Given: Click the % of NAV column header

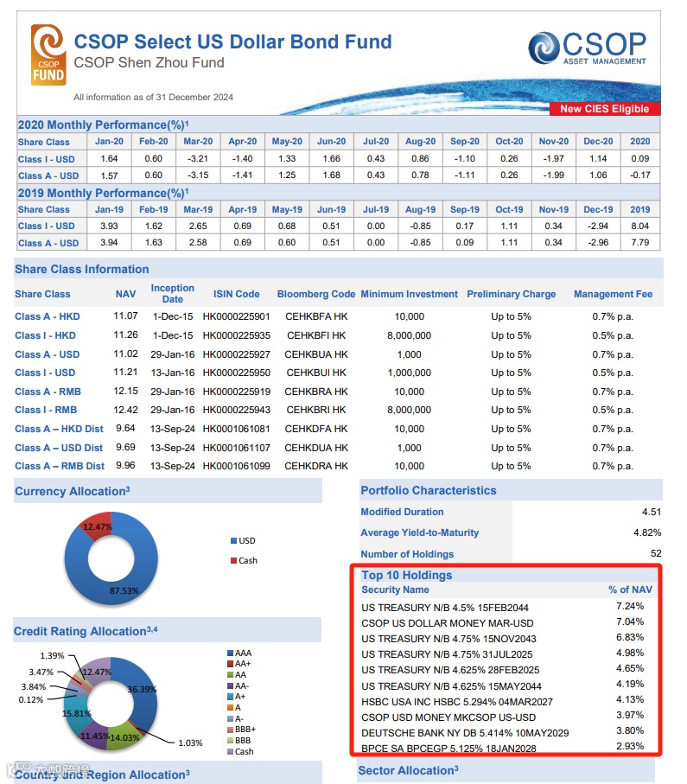Looking at the screenshot, I should [x=630, y=590].
